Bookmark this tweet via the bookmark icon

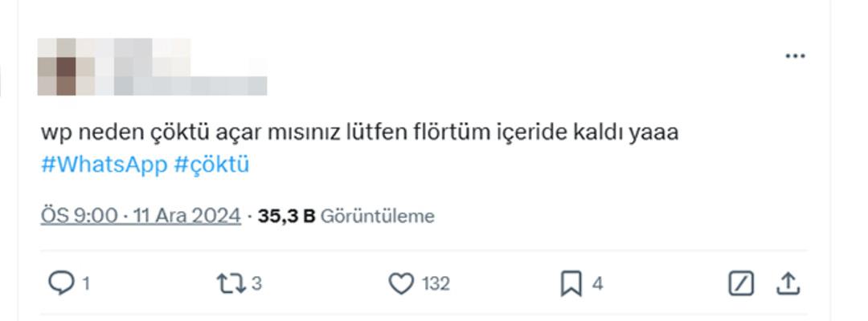(571, 283)
